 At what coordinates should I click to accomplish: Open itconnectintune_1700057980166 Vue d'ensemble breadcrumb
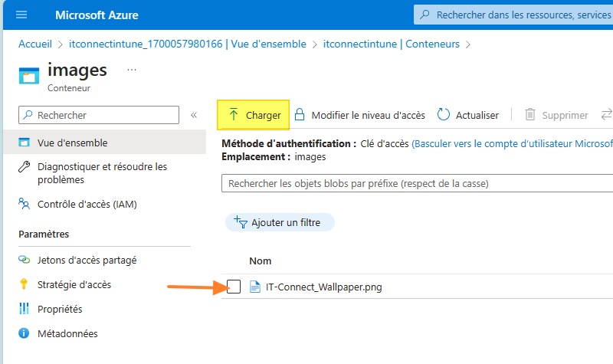pos(188,44)
